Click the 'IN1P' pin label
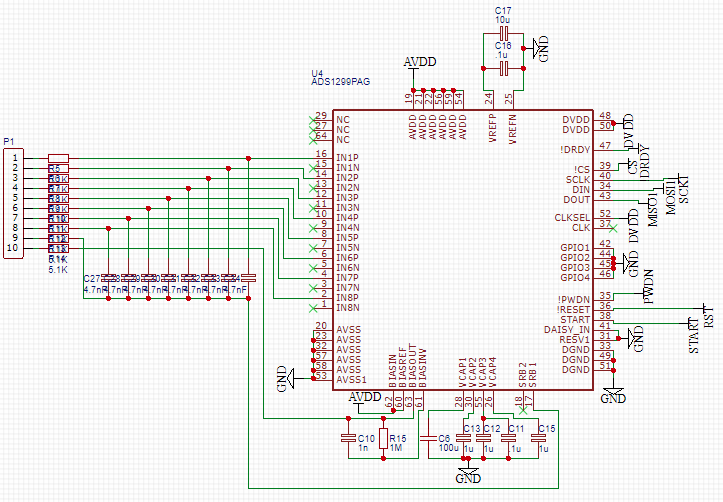The width and height of the screenshot is (723, 502). 347,158
